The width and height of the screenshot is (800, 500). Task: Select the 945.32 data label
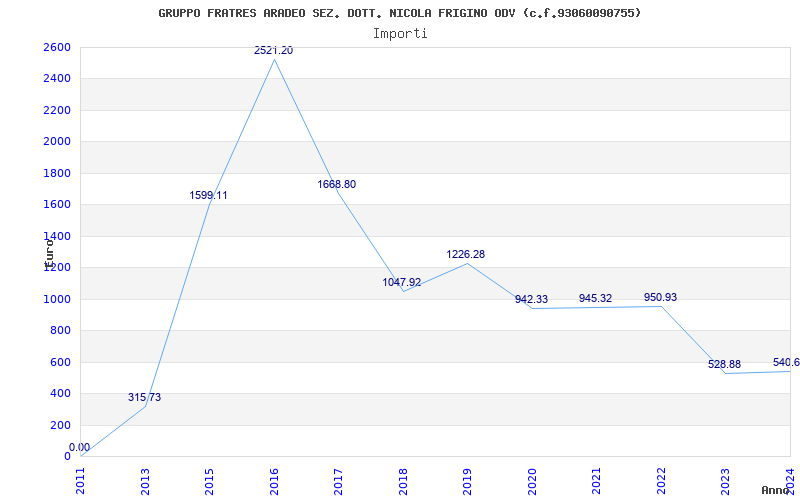pos(595,298)
